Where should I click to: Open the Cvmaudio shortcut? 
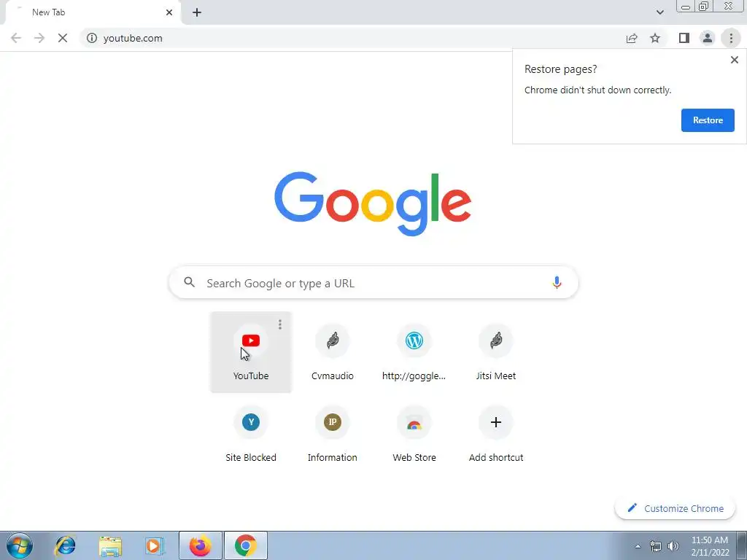(333, 352)
